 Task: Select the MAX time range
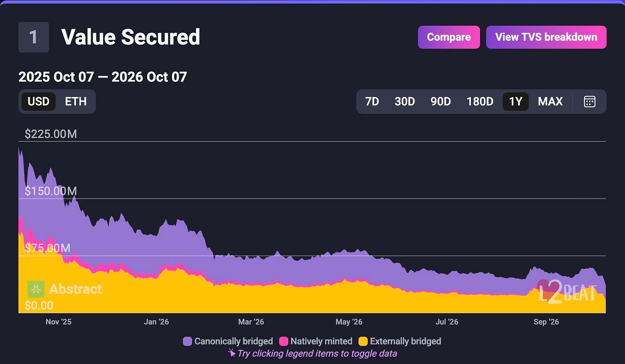click(x=550, y=102)
